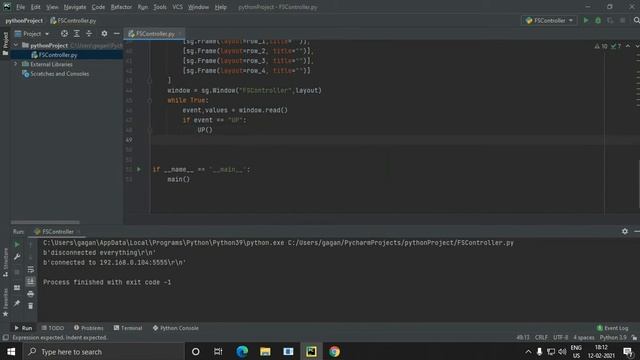The image size is (640, 360).
Task: Open the View menu
Action: [x=52, y=7]
